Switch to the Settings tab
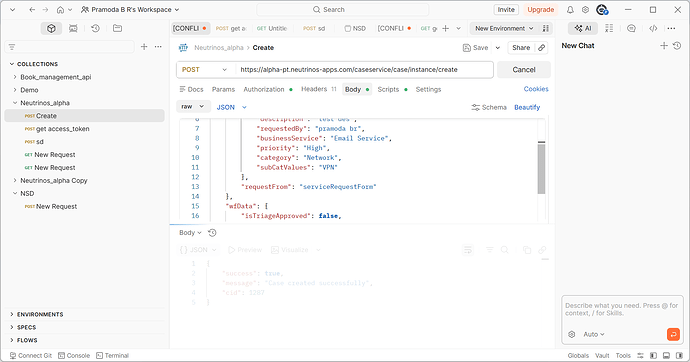Image resolution: width=690 pixels, height=362 pixels. click(428, 89)
